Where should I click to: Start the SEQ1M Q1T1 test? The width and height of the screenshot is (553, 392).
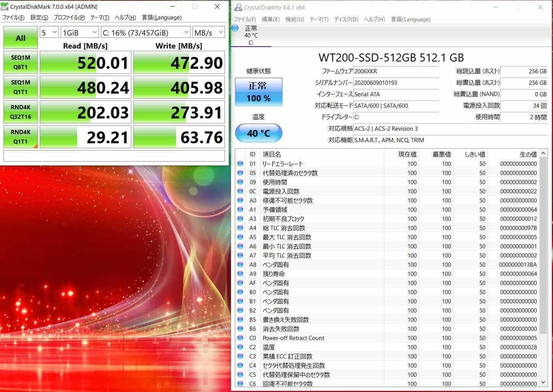[21, 87]
